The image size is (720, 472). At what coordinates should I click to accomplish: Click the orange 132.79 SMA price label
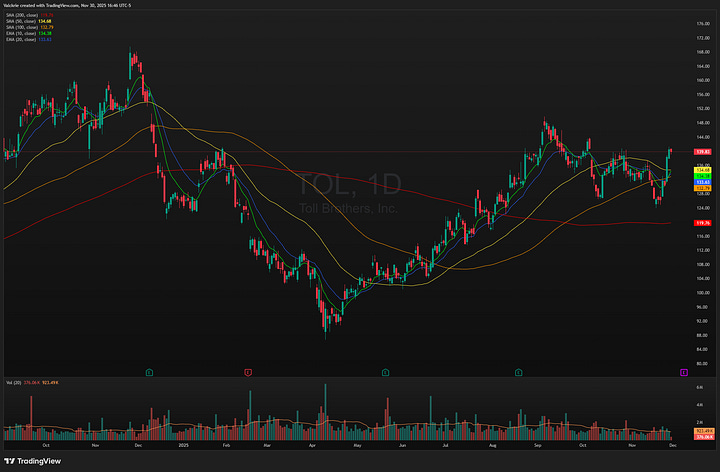703,188
